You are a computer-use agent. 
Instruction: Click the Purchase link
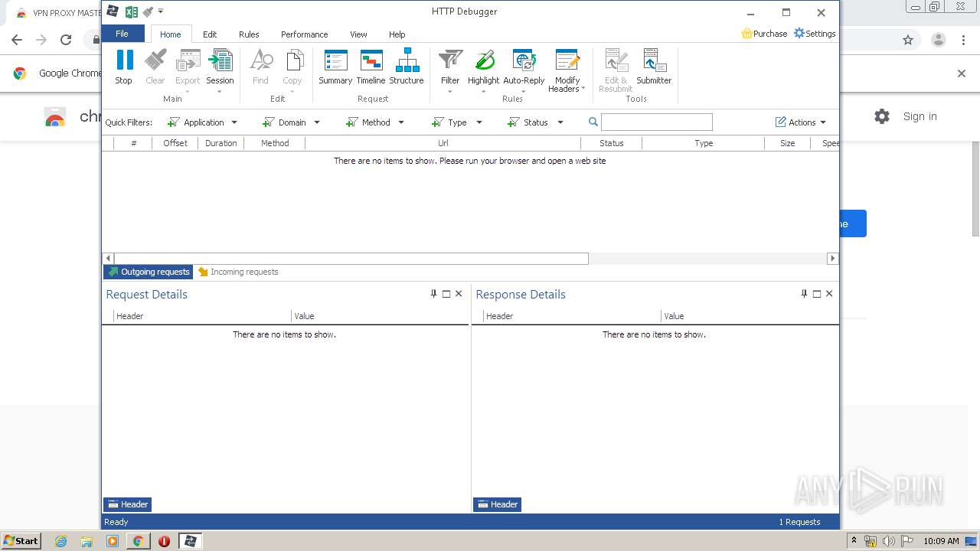click(764, 34)
